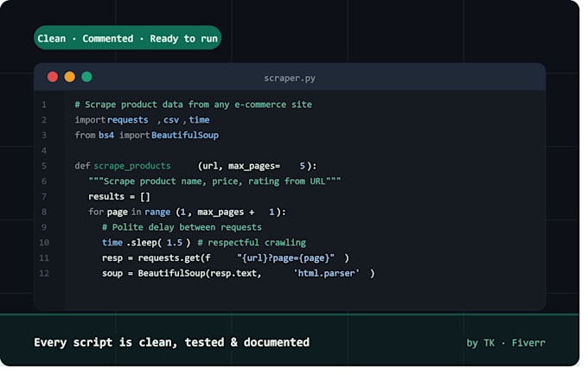The width and height of the screenshot is (588, 375).
Task: Click "BeautifulSoup" on import line 3
Action: (185, 136)
